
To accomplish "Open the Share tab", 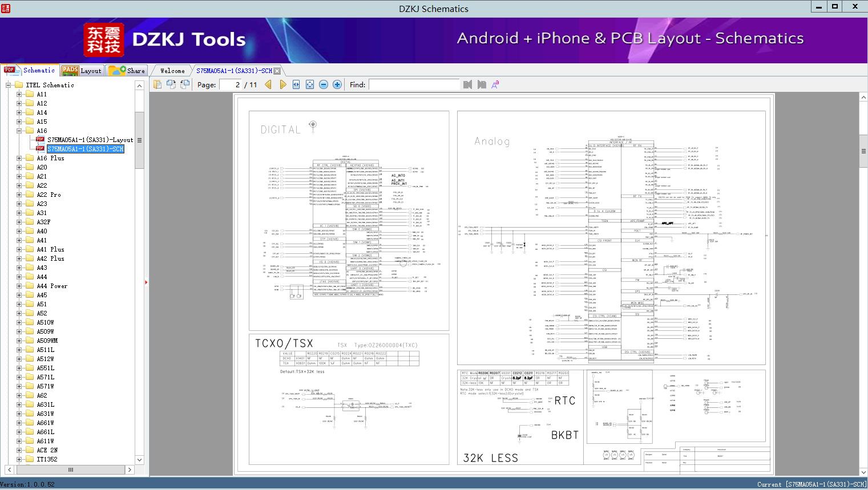I will pos(127,71).
